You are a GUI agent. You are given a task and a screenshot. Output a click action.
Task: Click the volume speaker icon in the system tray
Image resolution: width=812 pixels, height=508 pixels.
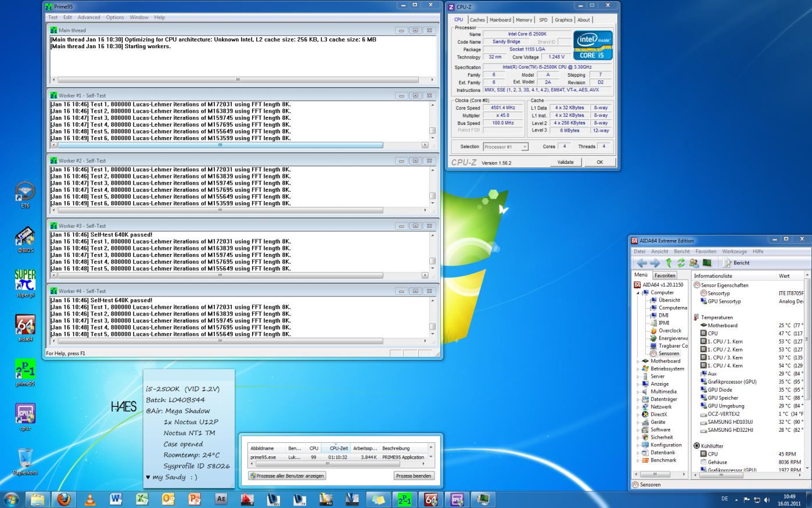click(767, 499)
